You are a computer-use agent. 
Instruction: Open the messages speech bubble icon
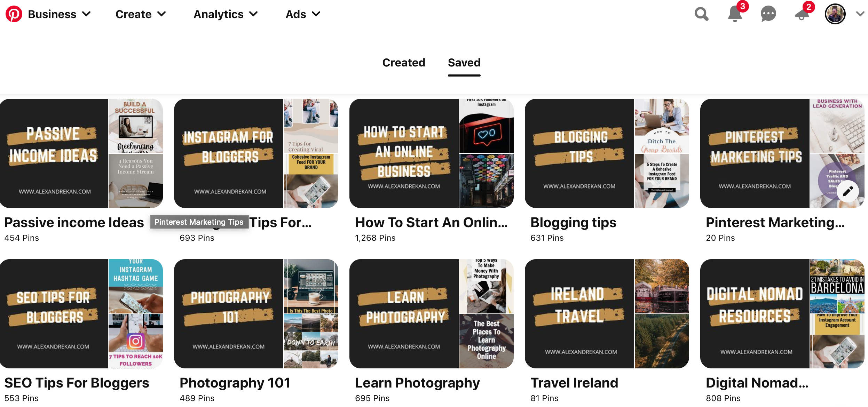tap(768, 14)
